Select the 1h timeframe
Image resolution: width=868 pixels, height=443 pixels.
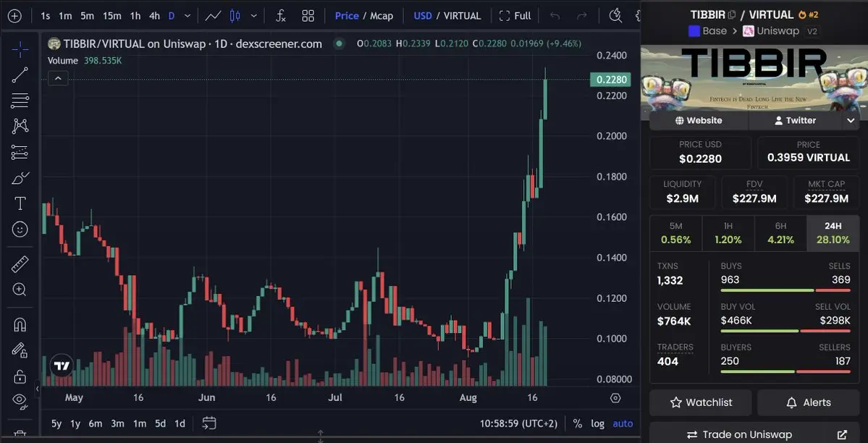tap(135, 15)
